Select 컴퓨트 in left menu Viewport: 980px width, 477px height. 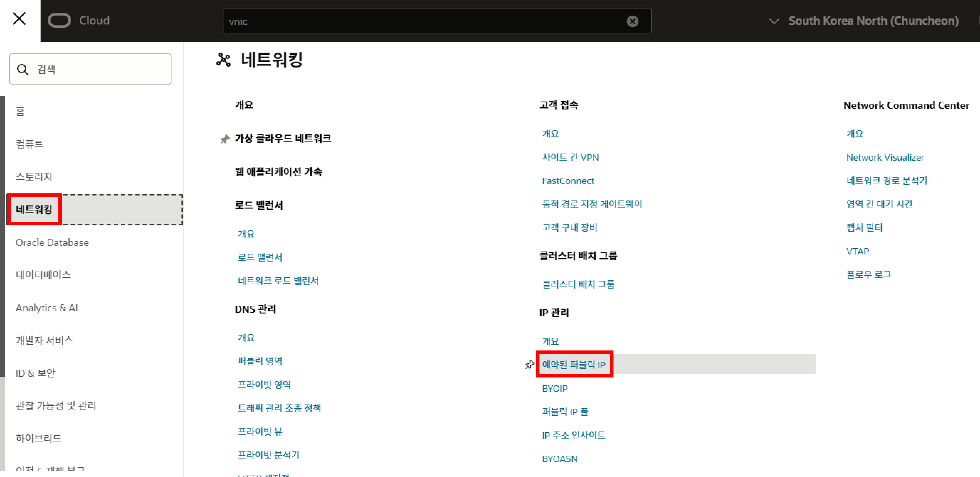(30, 144)
